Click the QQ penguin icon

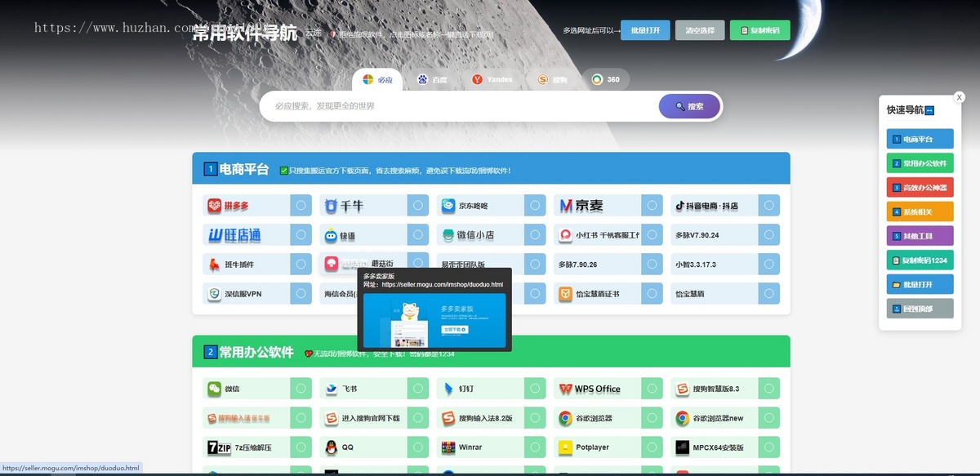(x=331, y=447)
